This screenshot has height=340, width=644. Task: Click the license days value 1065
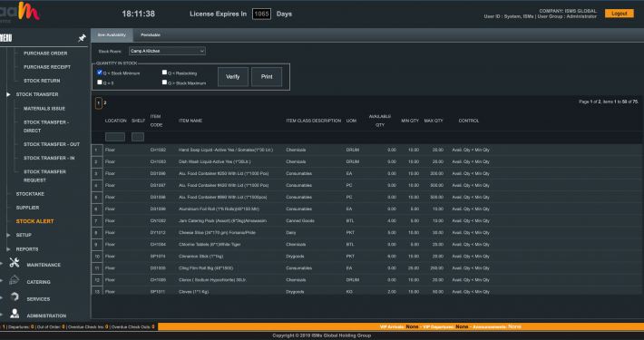pos(261,14)
